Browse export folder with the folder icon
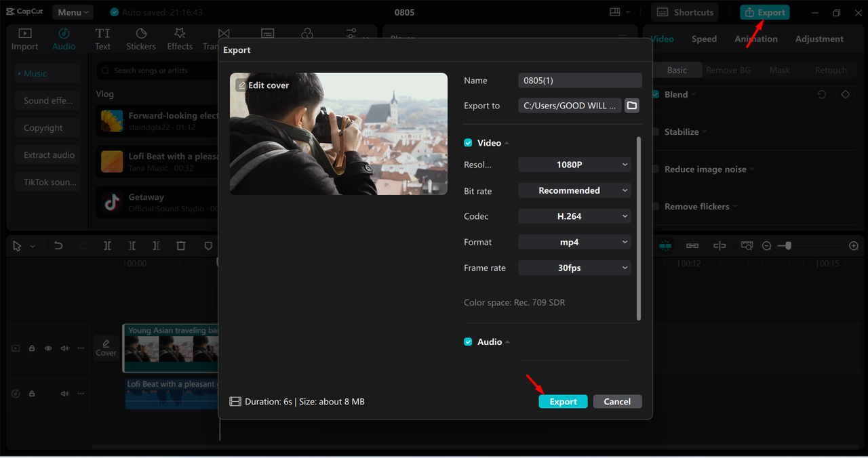This screenshot has height=458, width=868. (x=632, y=106)
